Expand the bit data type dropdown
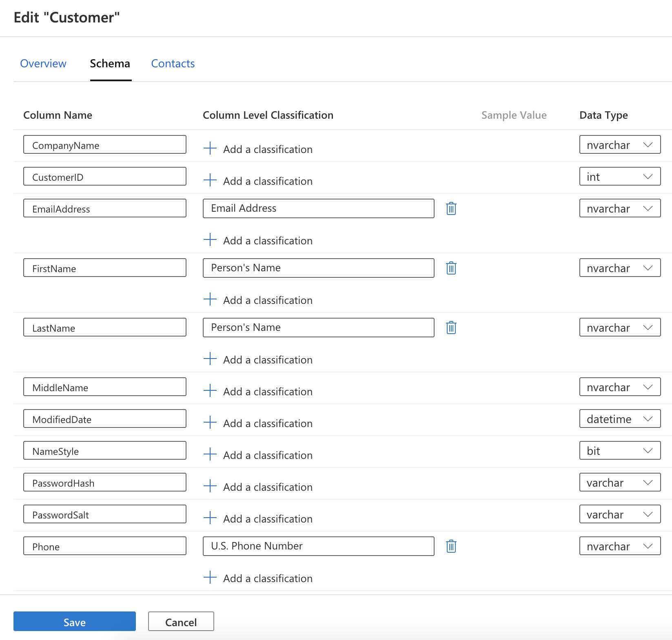 (619, 451)
